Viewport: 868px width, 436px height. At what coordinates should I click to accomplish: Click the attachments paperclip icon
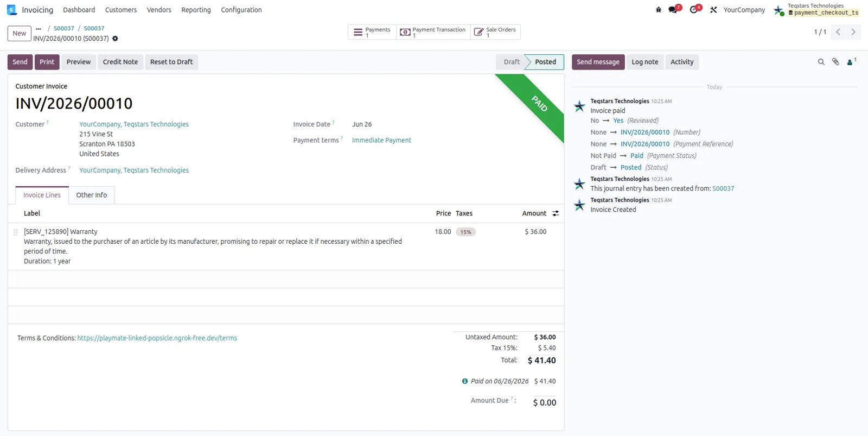(835, 62)
